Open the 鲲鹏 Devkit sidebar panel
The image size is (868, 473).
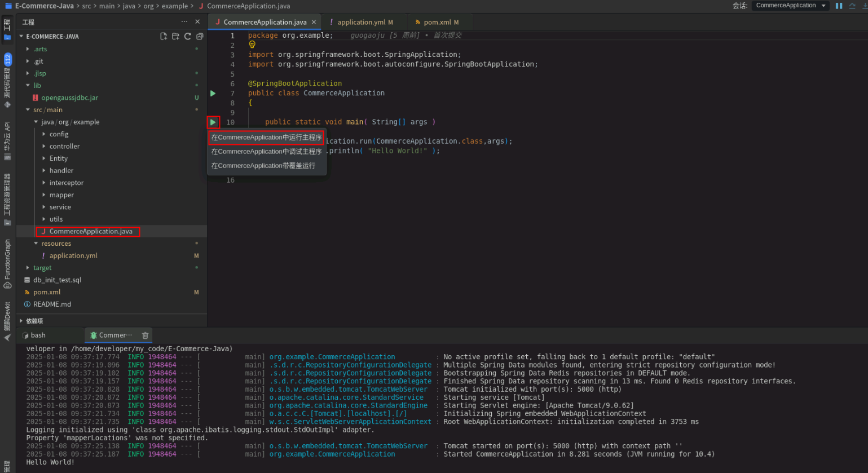(x=7, y=321)
